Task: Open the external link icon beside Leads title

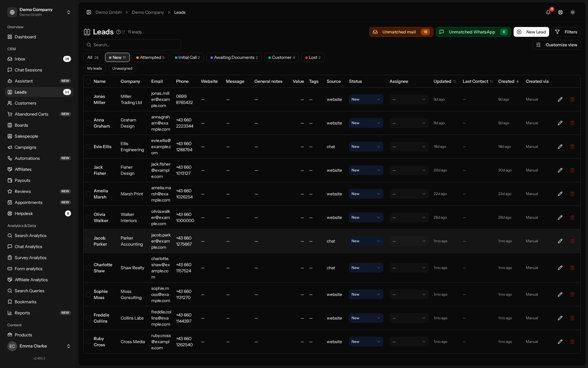Action: 123,32
